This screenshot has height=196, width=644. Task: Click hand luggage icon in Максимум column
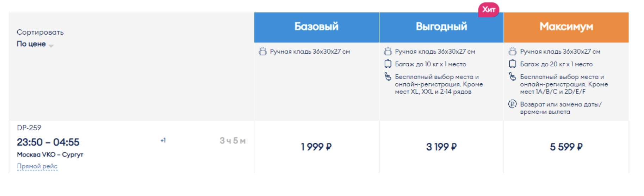pyautogui.click(x=512, y=52)
